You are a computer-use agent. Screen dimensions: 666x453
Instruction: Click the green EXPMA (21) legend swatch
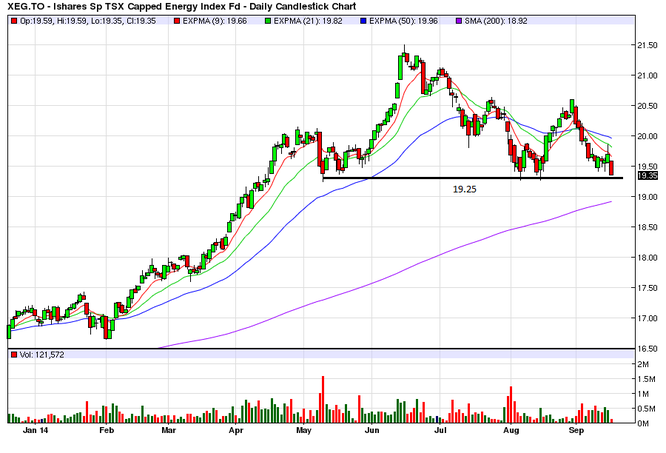268,21
